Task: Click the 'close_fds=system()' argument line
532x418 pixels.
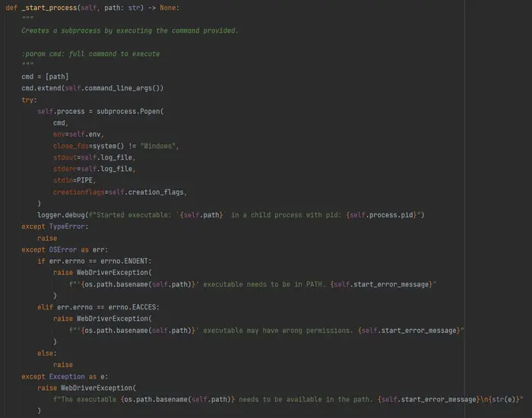Action: pyautogui.click(x=89, y=146)
